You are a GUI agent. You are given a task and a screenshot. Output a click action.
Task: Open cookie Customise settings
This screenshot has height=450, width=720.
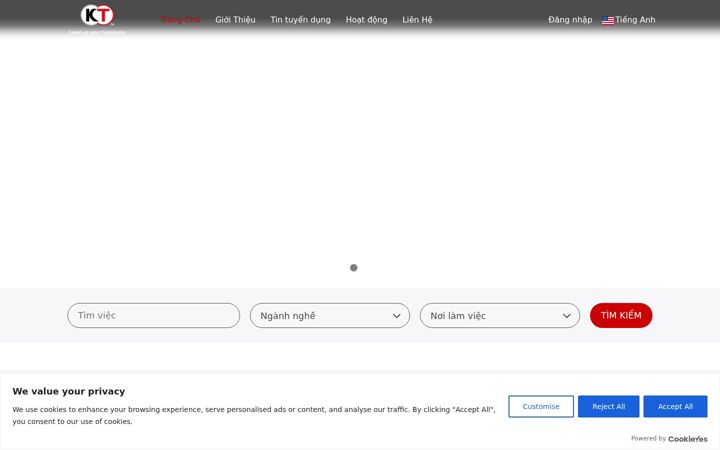click(x=541, y=406)
